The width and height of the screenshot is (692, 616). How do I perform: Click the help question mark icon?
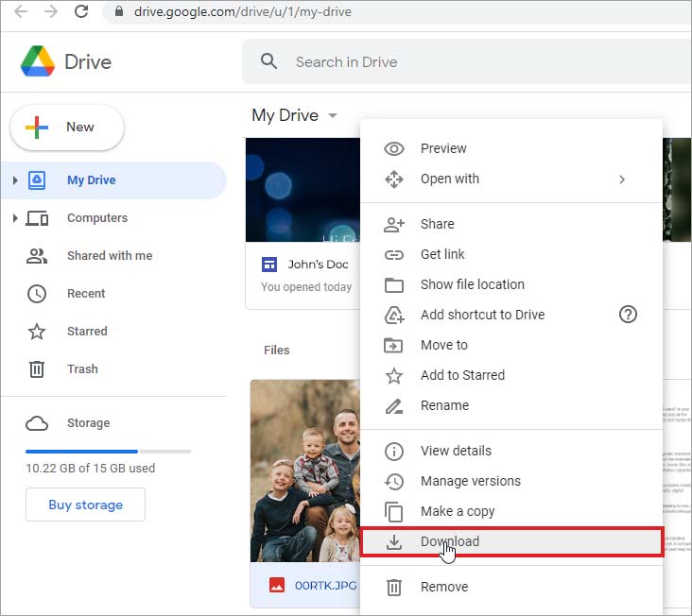click(x=628, y=315)
